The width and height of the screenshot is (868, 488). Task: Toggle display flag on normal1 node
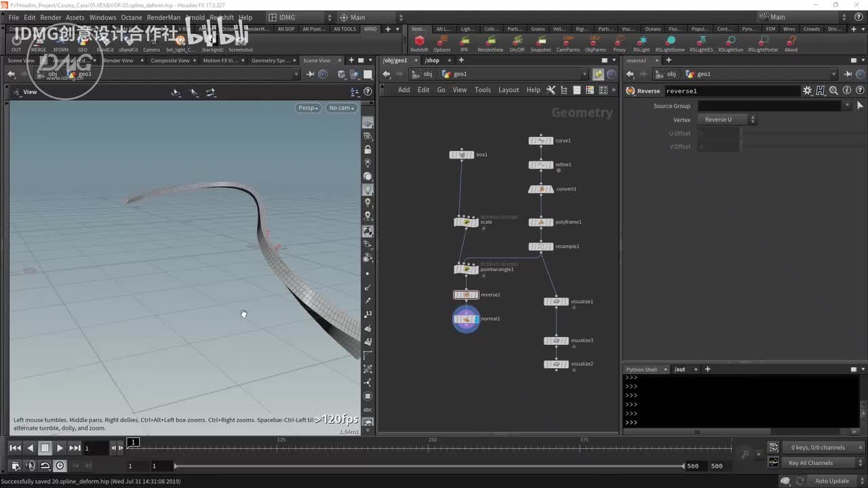pyautogui.click(x=476, y=319)
